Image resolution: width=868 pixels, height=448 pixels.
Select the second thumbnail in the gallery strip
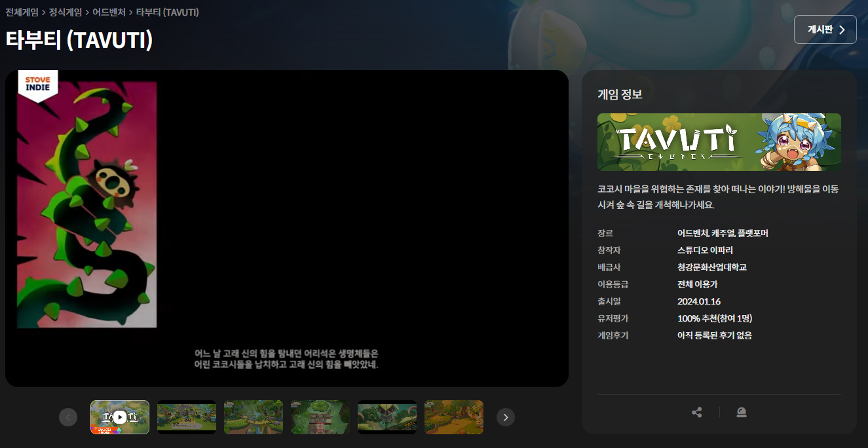187,417
